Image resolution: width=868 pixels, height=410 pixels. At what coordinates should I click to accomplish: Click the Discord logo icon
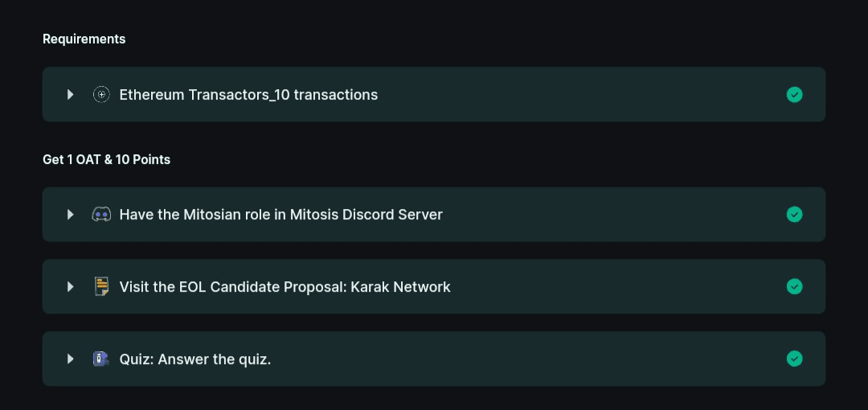(101, 215)
